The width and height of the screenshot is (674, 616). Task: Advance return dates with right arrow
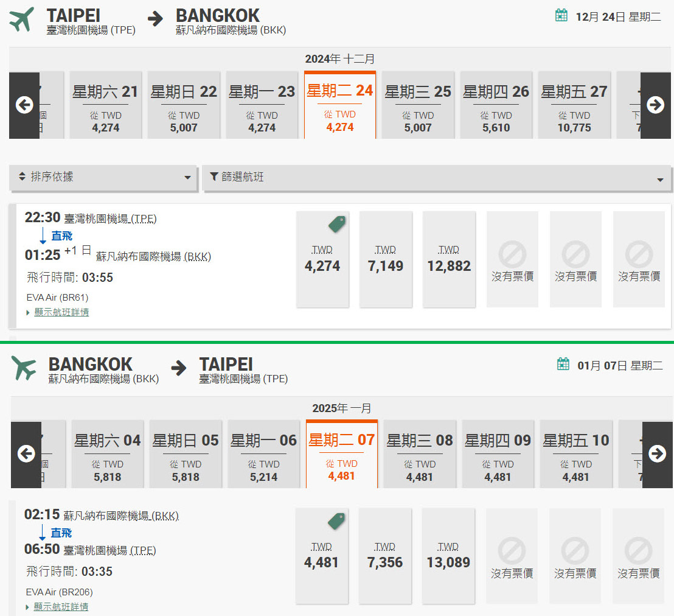657,454
